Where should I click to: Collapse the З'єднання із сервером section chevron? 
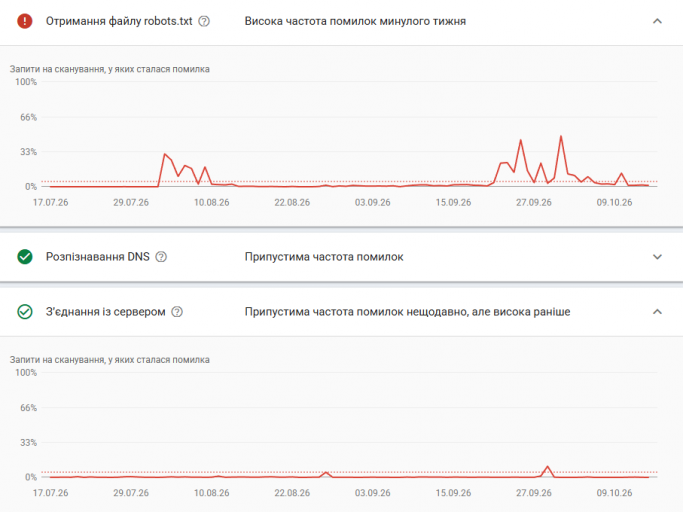(657, 312)
